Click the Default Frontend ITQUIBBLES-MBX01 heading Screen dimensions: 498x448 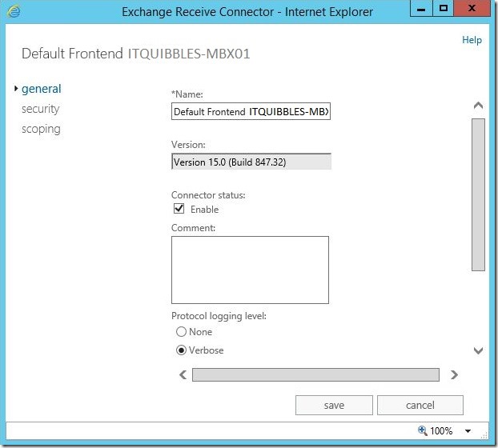135,54
